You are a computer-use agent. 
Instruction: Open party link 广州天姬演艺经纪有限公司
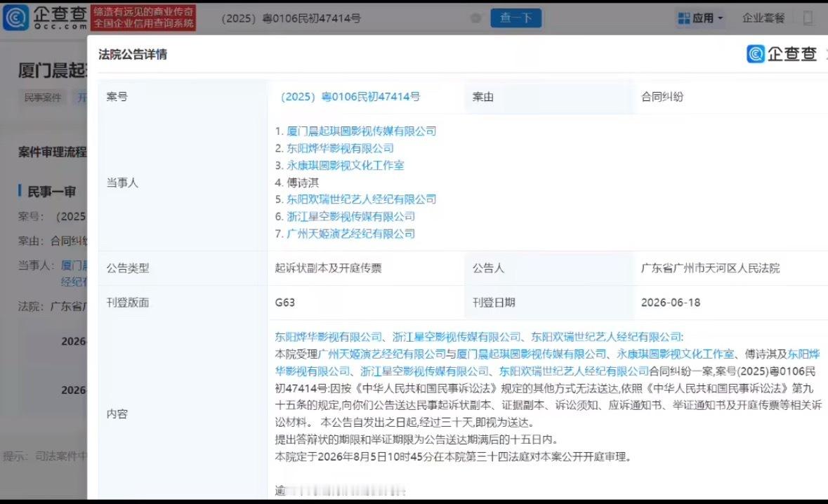click(x=350, y=234)
